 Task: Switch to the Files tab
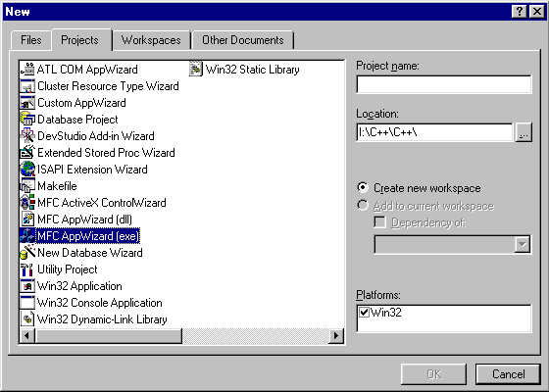31,40
